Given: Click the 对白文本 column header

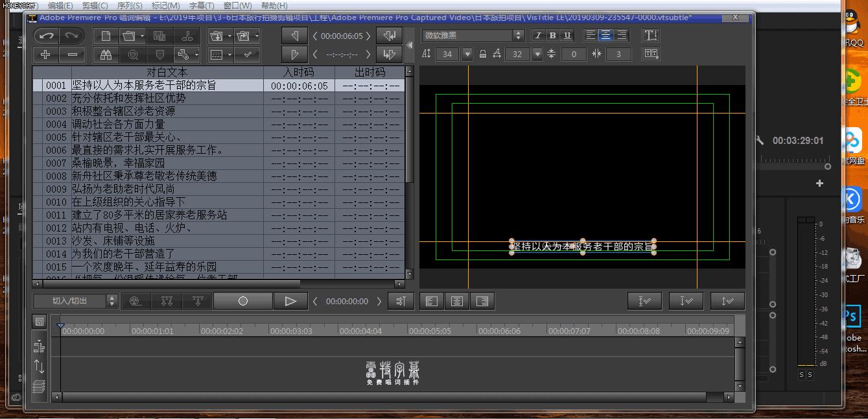Looking at the screenshot, I should point(167,72).
